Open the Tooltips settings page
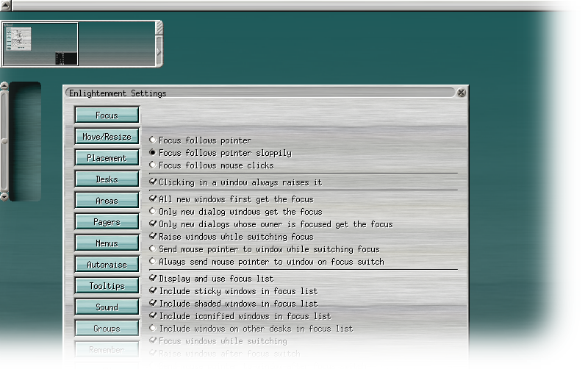This screenshot has width=588, height=386. [107, 286]
